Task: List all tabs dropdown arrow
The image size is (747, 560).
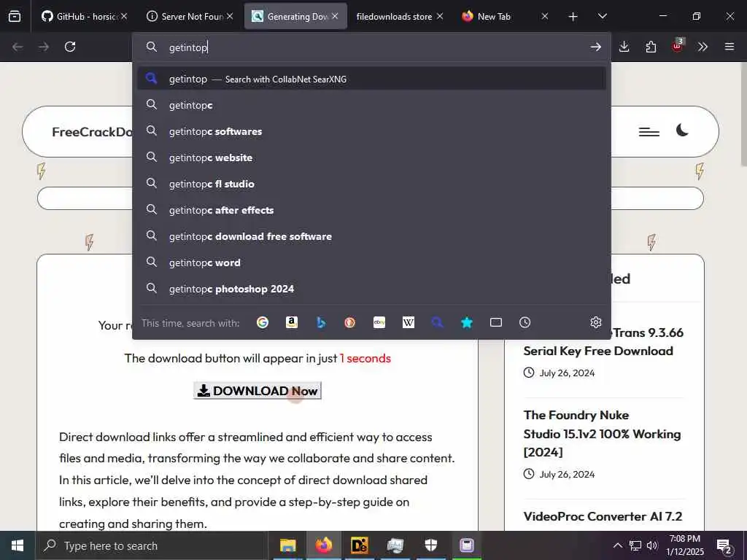Action: click(602, 16)
